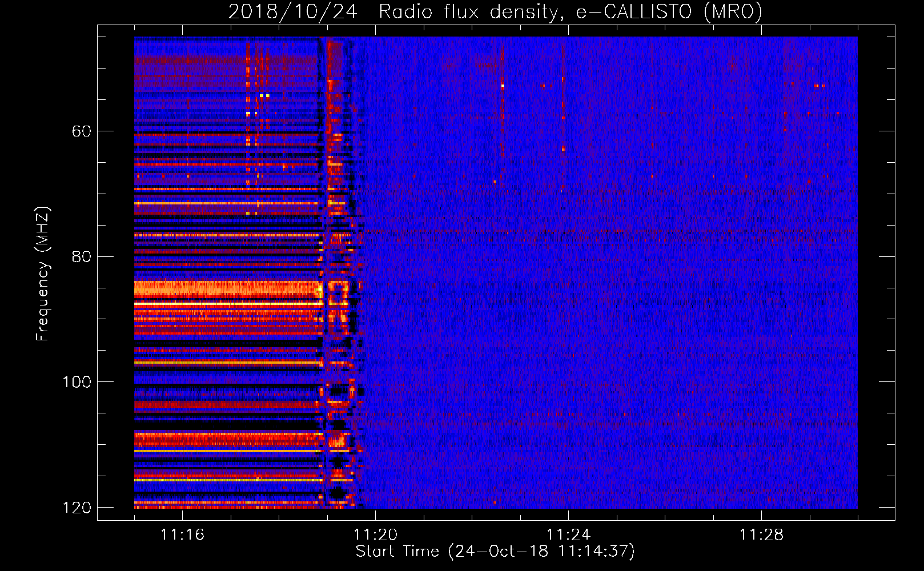Click the 11:28 time tick label
Screen dimensions: 924x571
761,535
